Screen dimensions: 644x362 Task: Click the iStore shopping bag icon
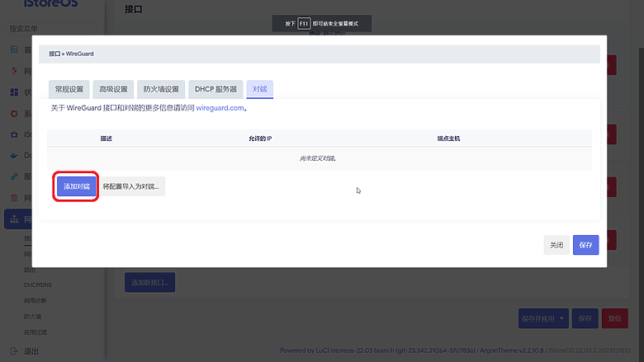click(x=14, y=134)
